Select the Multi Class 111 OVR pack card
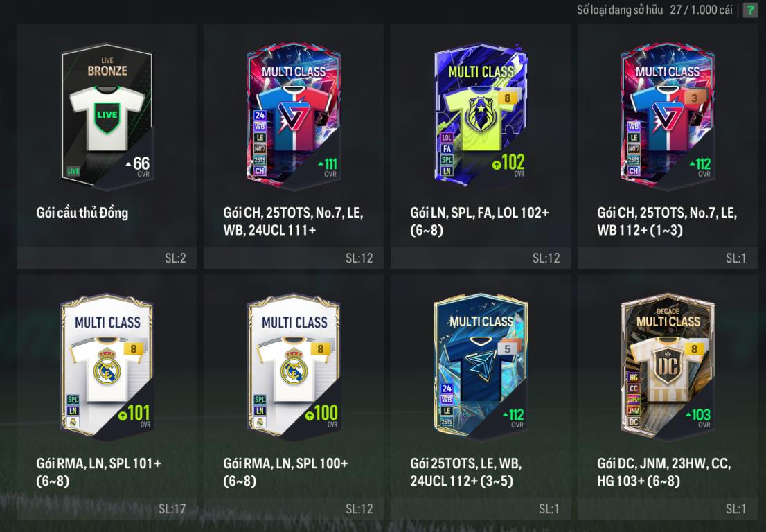The image size is (766, 532). pos(294,116)
